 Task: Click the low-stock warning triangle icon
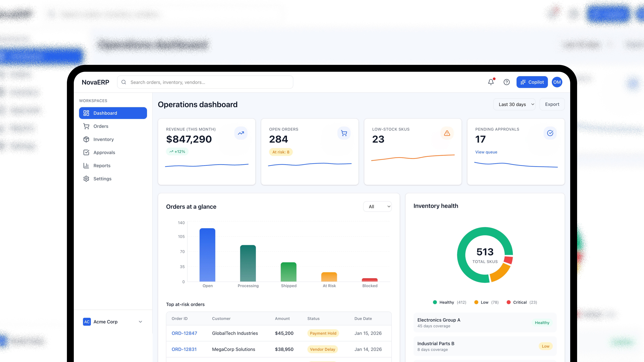(447, 133)
